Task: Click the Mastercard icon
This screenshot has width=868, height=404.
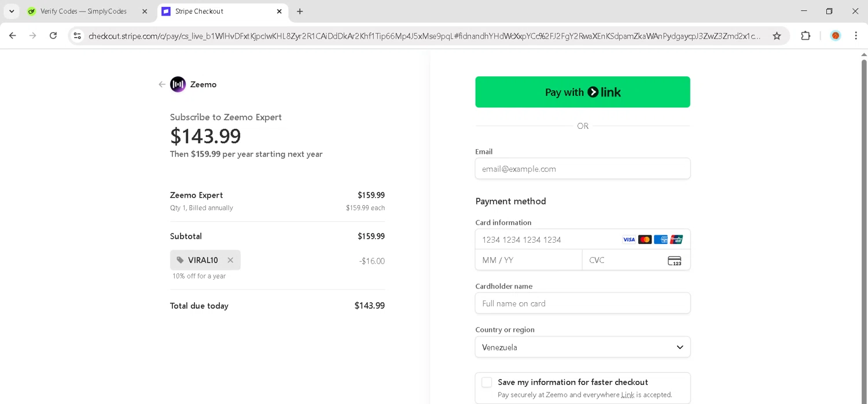Action: click(x=645, y=239)
